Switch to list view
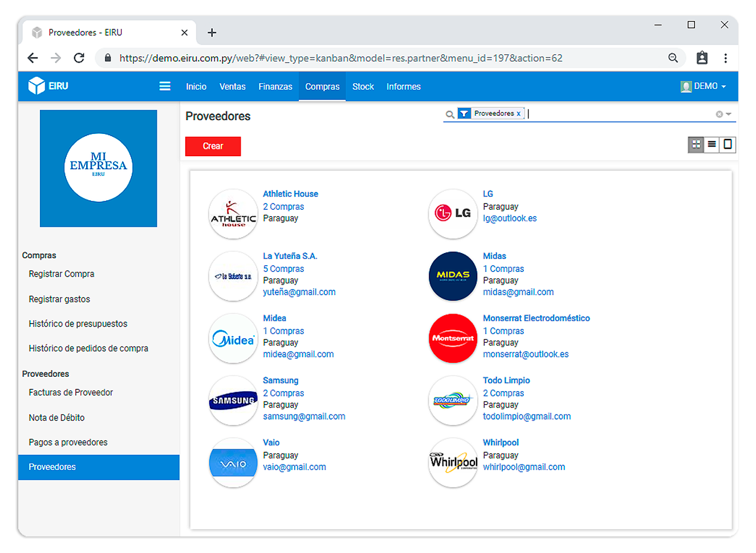The image size is (756, 553). tap(712, 145)
